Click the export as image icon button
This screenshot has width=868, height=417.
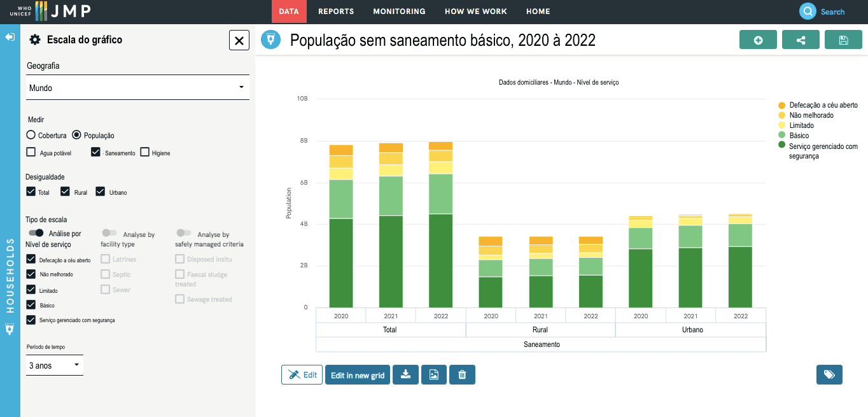(x=433, y=375)
